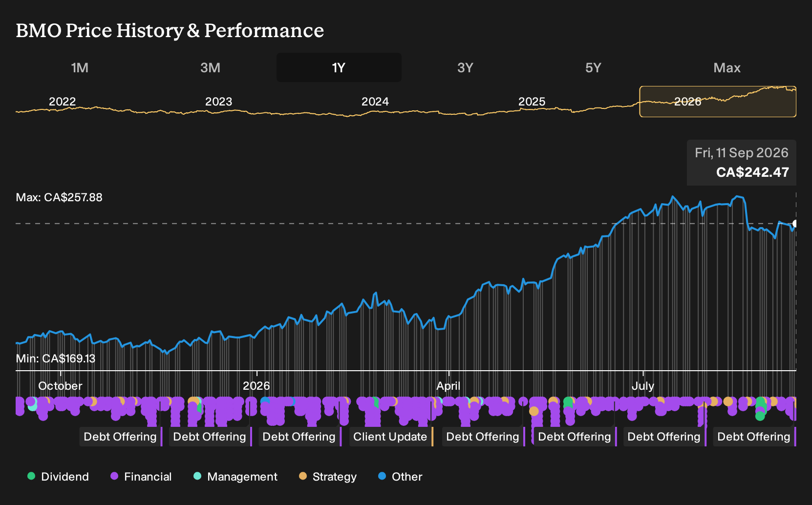Click the Max: CA$257.88 label
812x505 pixels.
tap(59, 197)
